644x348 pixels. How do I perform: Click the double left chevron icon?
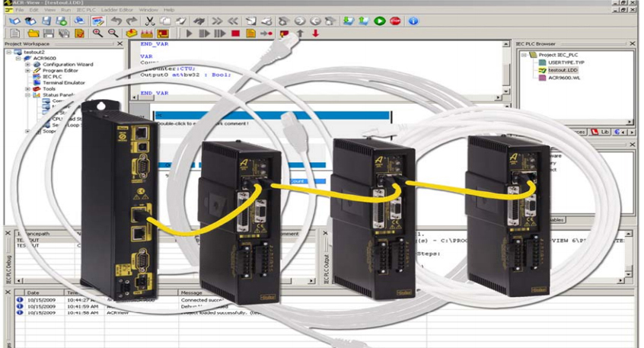[x=233, y=21]
